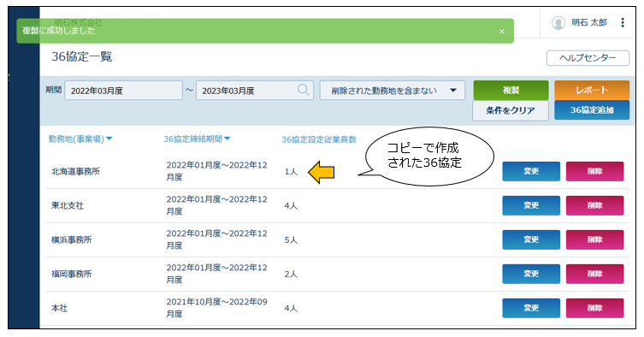Expand the 削除された勤務地を含まない dropdown
Screen dimensions: 644x337
click(x=393, y=91)
